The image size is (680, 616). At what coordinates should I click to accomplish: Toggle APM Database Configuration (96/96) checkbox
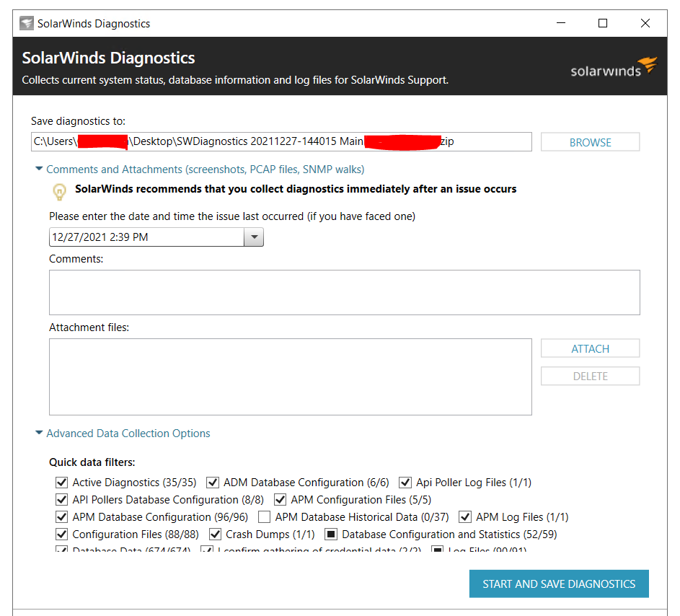61,517
